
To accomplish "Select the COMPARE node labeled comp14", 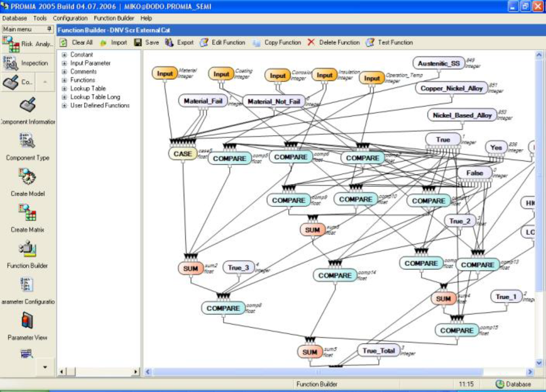I will tap(335, 275).
